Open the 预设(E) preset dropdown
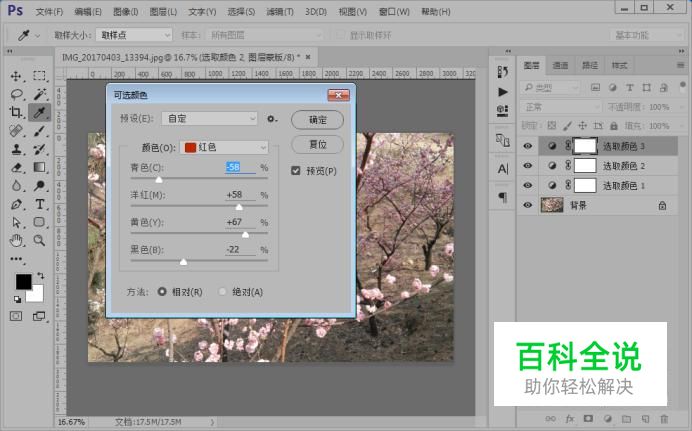The height and width of the screenshot is (431, 692). click(x=209, y=119)
